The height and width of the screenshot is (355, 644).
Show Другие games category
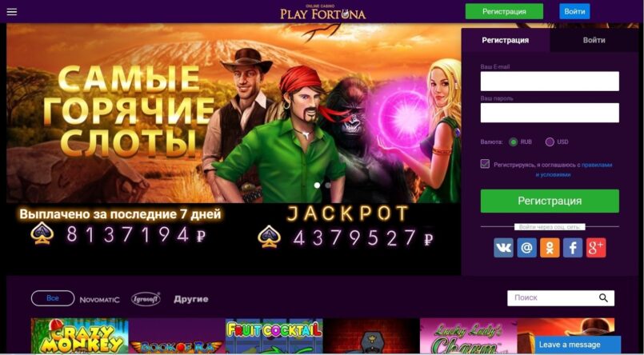click(x=191, y=299)
